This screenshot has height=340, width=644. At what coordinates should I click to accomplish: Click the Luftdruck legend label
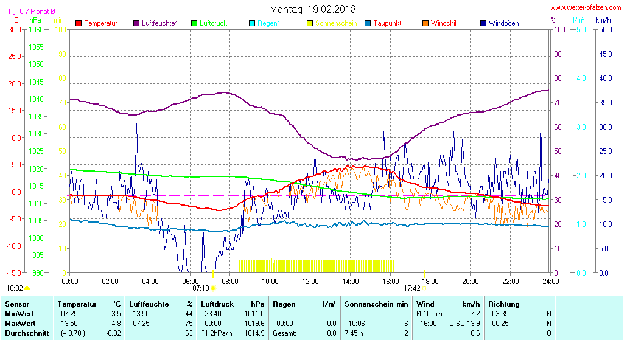point(213,23)
